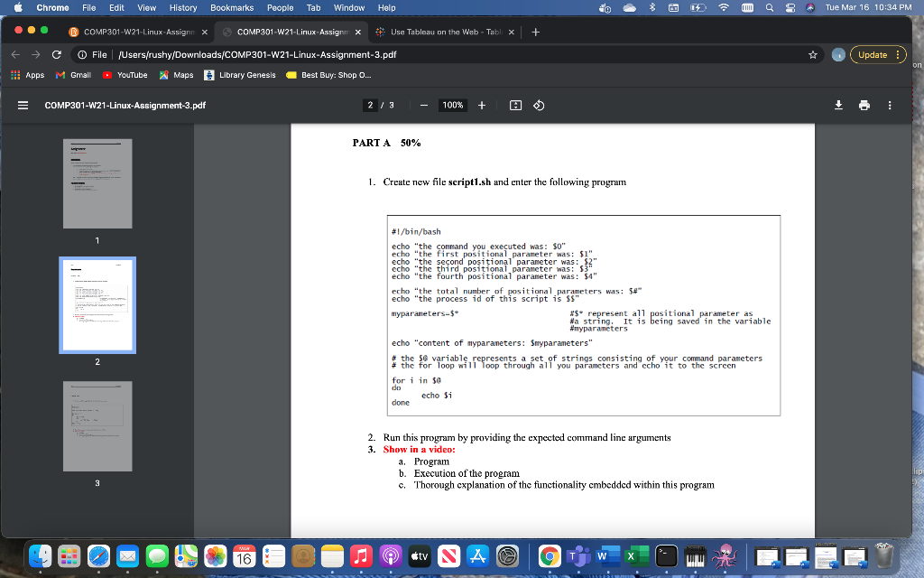Screen dimensions: 924x578
Task: Toggle Bluetooth via the menu bar icon
Action: pyautogui.click(x=651, y=8)
